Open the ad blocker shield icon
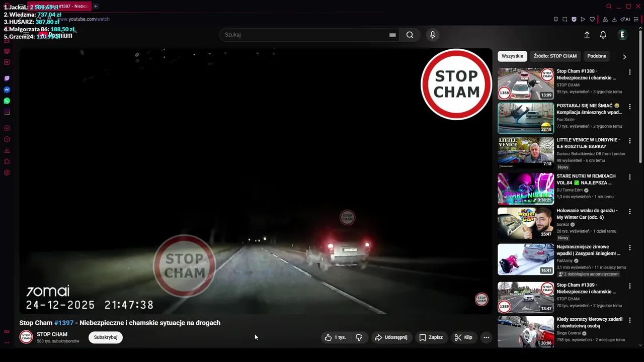This screenshot has width=644, height=362. pyautogui.click(x=574, y=19)
